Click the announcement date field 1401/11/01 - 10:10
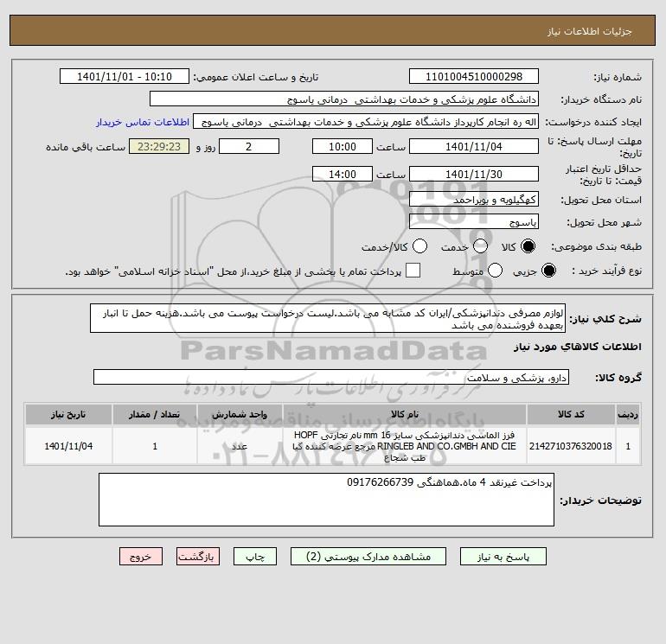The width and height of the screenshot is (666, 644). click(x=125, y=76)
